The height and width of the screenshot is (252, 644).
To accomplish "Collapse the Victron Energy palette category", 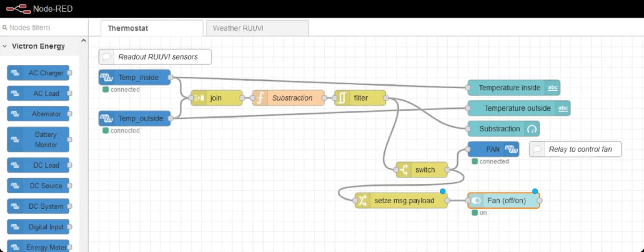I will pos(5,46).
